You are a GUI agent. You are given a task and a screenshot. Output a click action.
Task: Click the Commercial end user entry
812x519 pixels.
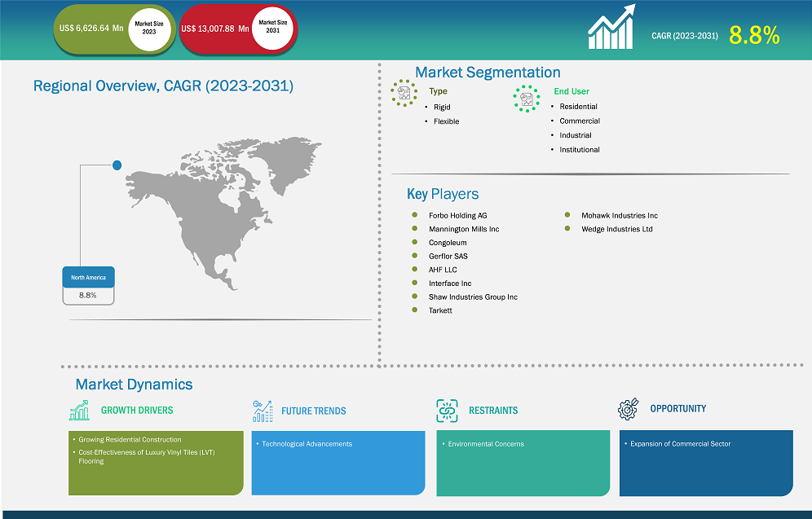pos(580,121)
